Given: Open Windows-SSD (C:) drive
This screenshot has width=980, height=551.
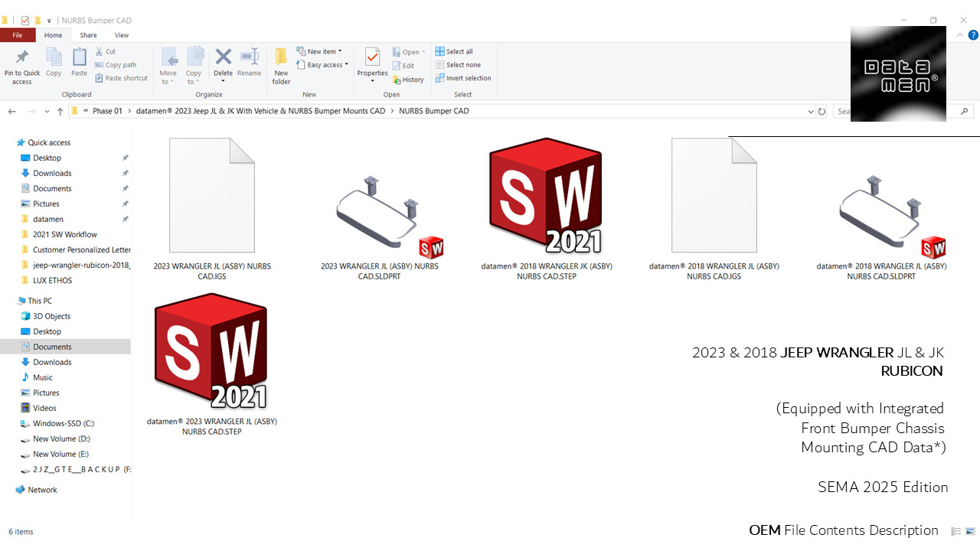Looking at the screenshot, I should [x=64, y=423].
